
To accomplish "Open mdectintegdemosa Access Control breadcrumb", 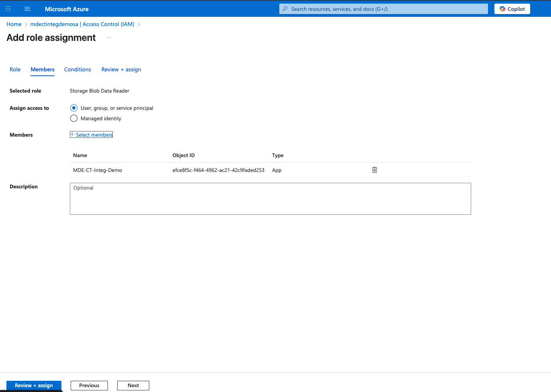I will [x=82, y=24].
